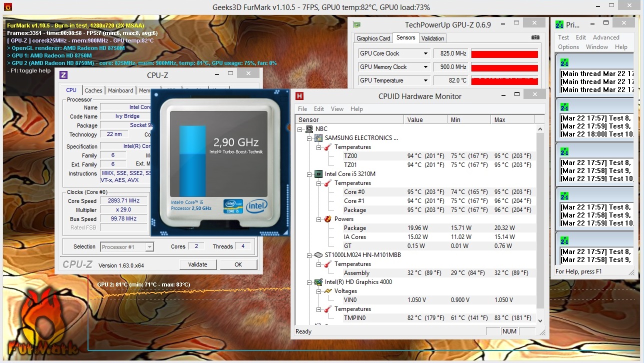This screenshot has height=363, width=644.
Task: Open the View menu in Hardware Monitor
Action: 337,109
